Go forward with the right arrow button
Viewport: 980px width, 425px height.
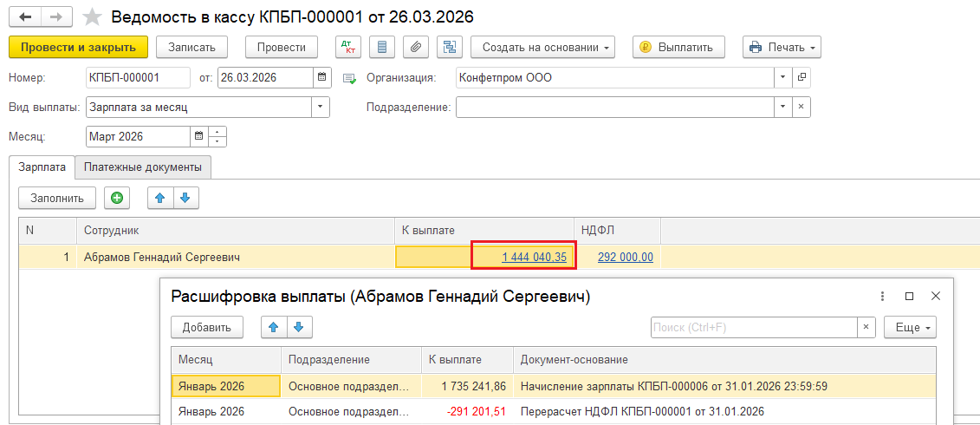(x=56, y=16)
